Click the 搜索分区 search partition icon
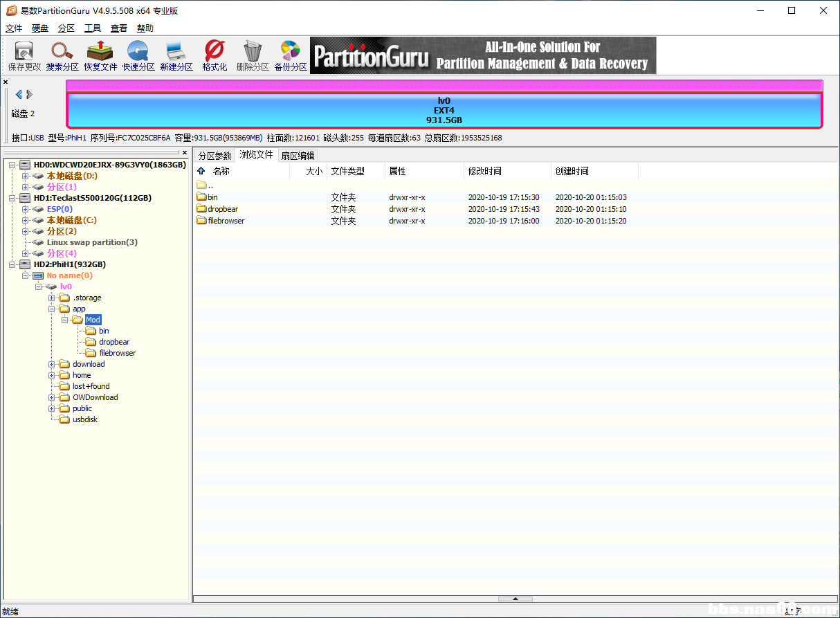Screen dimensions: 840x618 coord(62,55)
